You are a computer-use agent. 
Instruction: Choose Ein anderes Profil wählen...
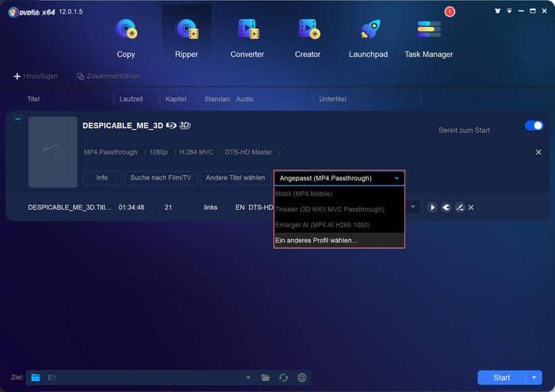coord(339,241)
